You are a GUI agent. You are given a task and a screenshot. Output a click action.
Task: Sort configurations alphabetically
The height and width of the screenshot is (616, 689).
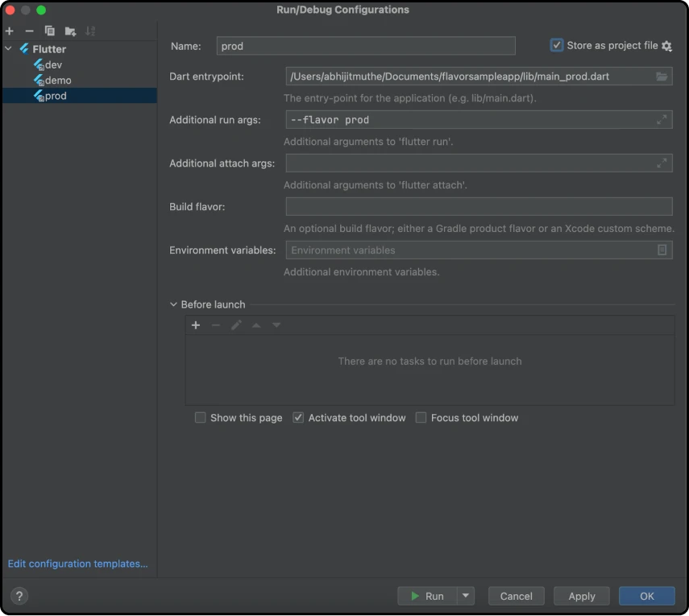pyautogui.click(x=90, y=31)
